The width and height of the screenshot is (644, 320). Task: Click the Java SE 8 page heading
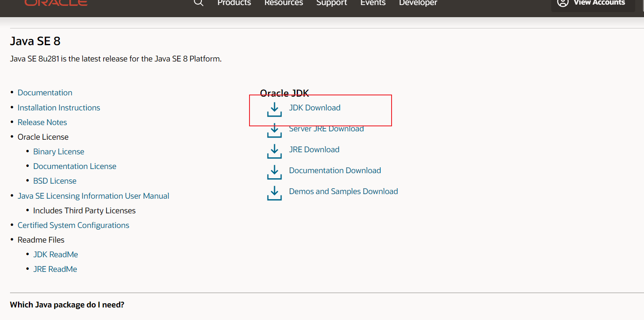35,41
